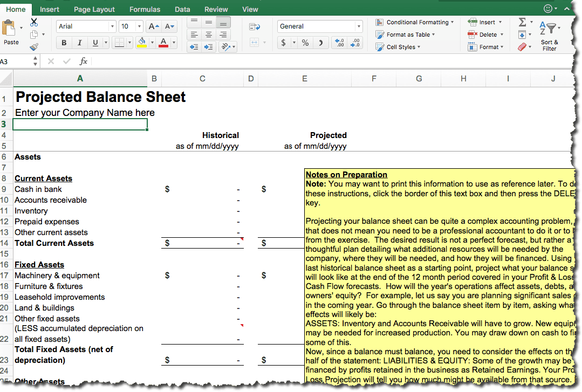This screenshot has height=392, width=582.
Task: Toggle Bold formatting
Action: coord(64,43)
